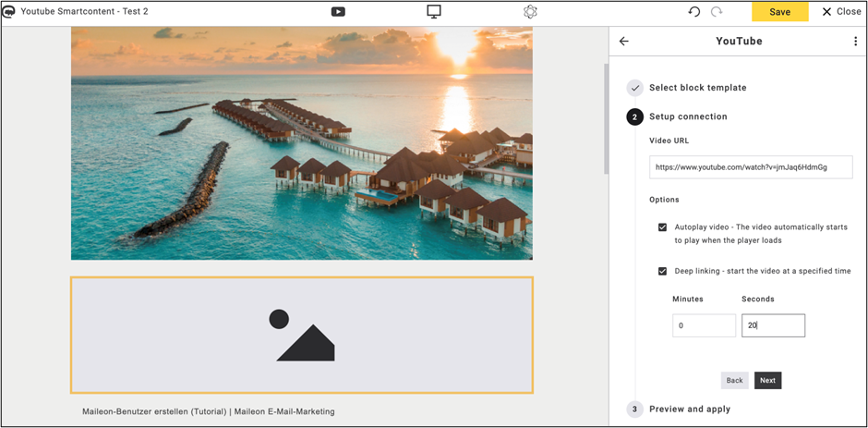Expand Preview and apply step
The image size is (868, 428).
[690, 410]
